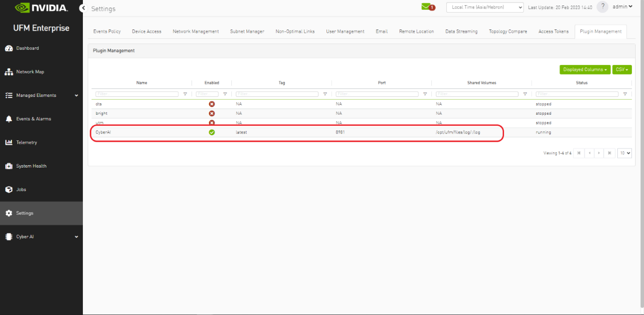Click the System Health medkit icon
Viewport: 644px width, 315px height.
pos(8,166)
